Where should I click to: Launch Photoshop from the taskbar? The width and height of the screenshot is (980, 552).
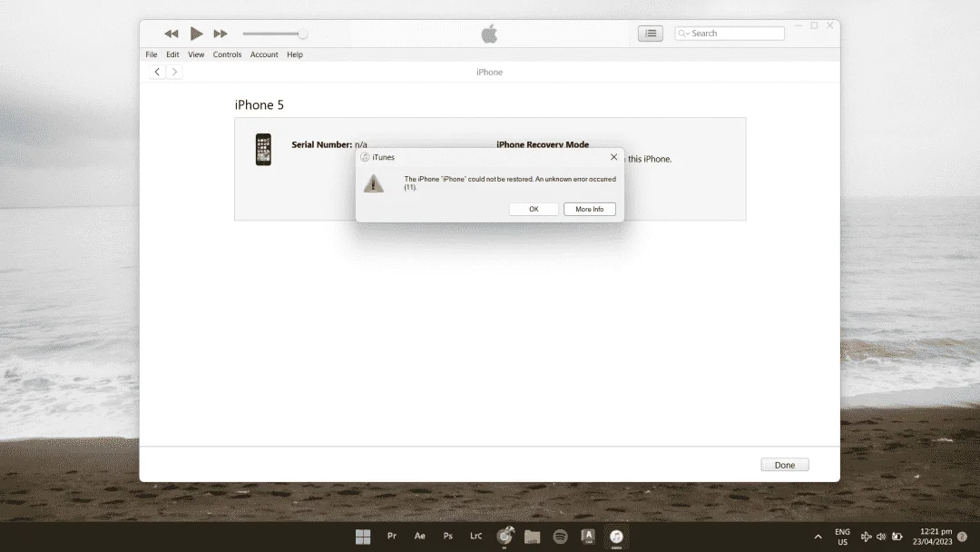pos(448,536)
